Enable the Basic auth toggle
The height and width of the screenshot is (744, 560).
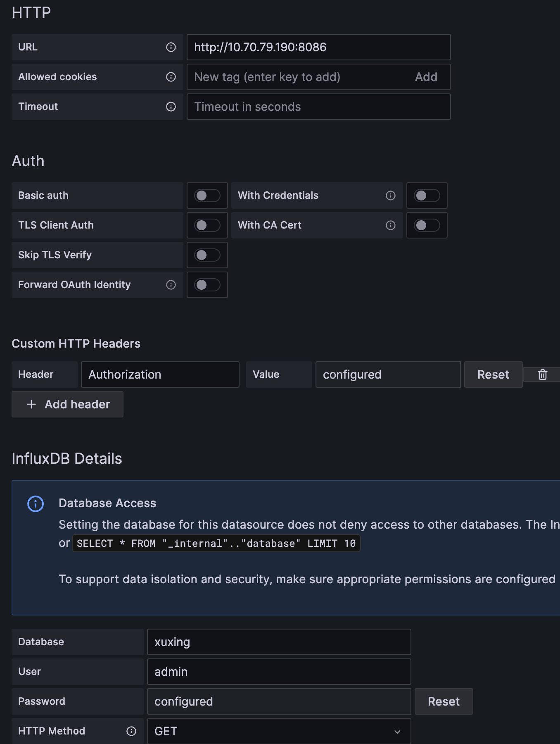[x=207, y=196]
